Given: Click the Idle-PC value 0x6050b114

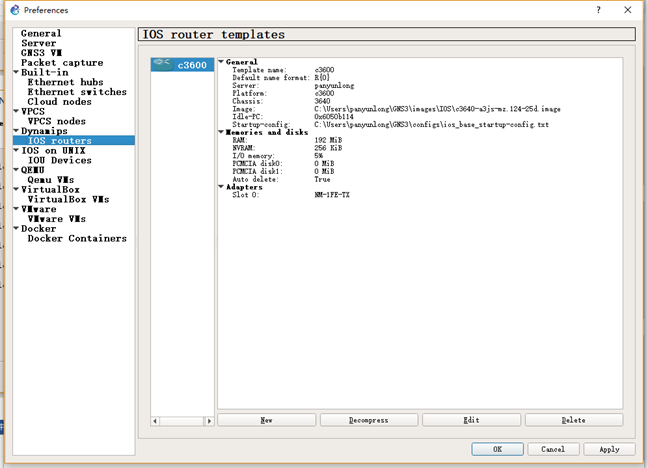Looking at the screenshot, I should click(x=334, y=117).
